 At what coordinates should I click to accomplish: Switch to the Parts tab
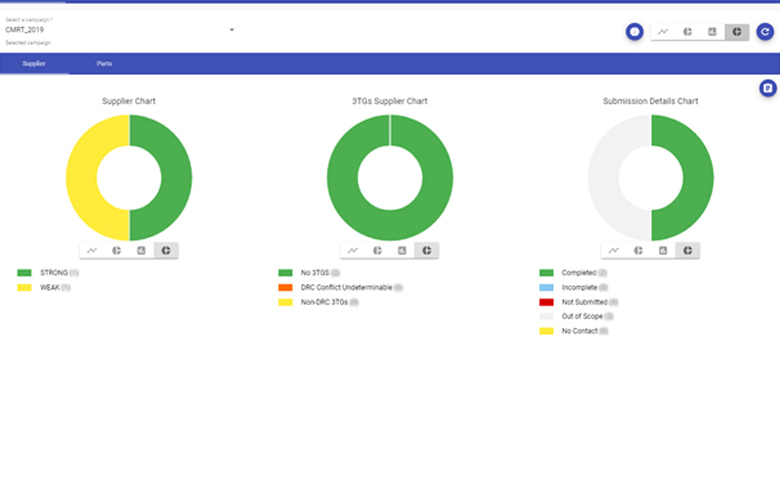[x=104, y=64]
